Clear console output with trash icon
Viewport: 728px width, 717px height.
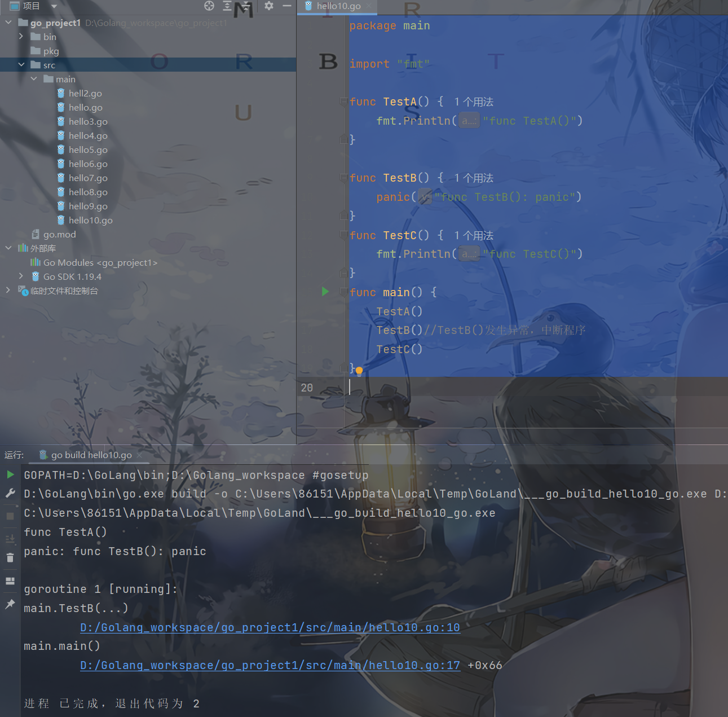point(10,558)
